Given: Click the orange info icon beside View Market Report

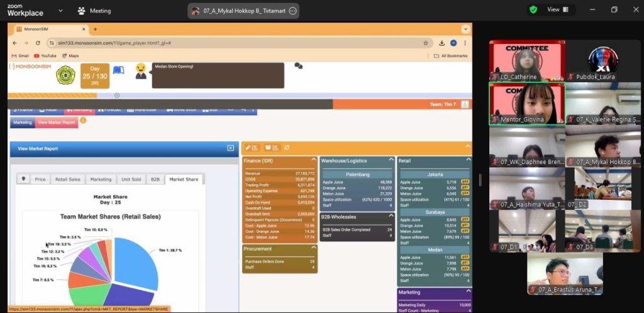Looking at the screenshot, I should pos(83,120).
